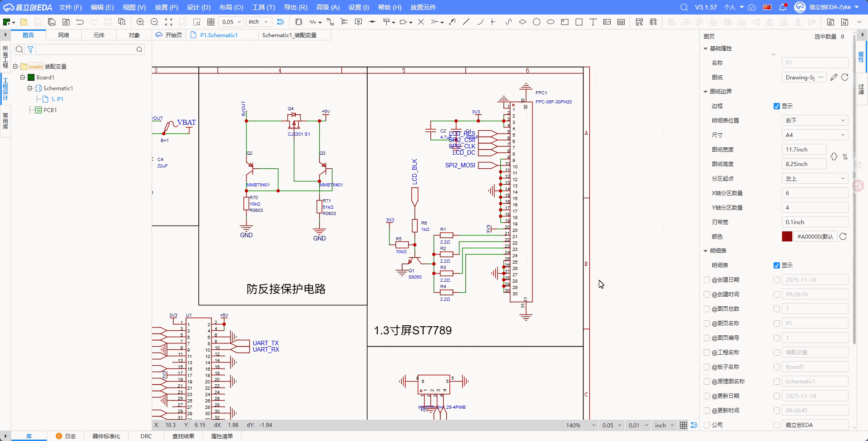The width and height of the screenshot is (868, 441).
Task: Click the dark red 颜色 color swatch
Action: pos(787,236)
